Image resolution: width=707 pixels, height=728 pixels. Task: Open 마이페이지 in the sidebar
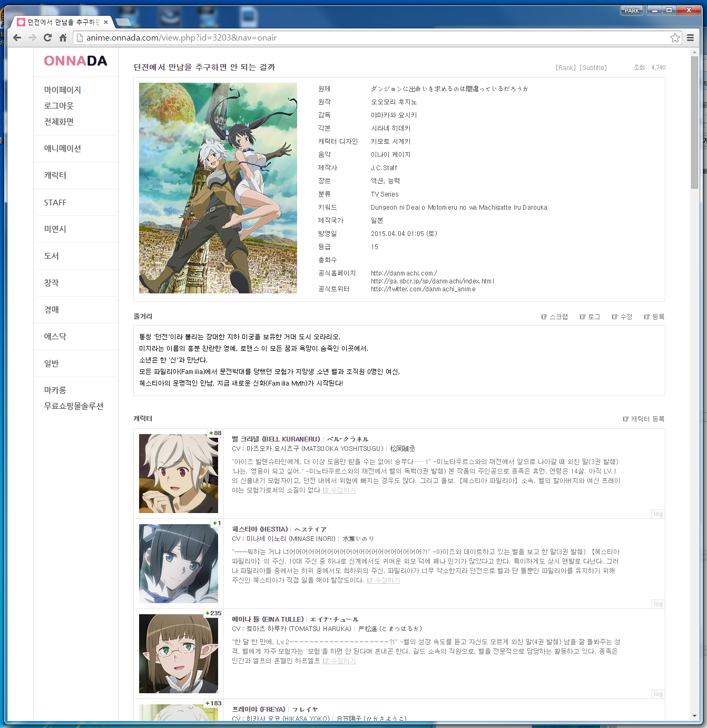[63, 90]
